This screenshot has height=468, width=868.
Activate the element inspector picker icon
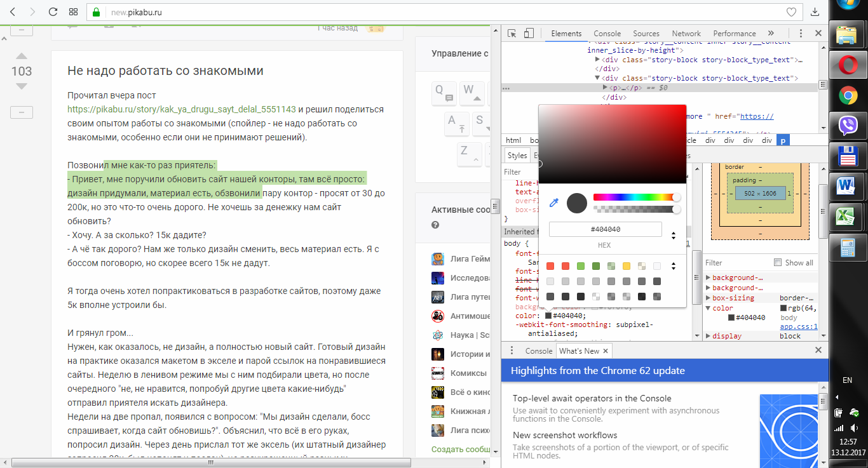(x=512, y=34)
